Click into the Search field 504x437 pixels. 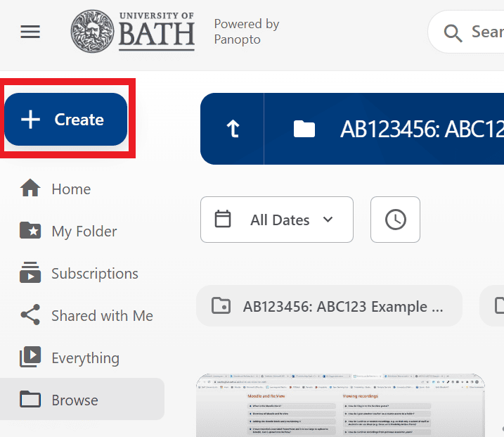[486, 32]
